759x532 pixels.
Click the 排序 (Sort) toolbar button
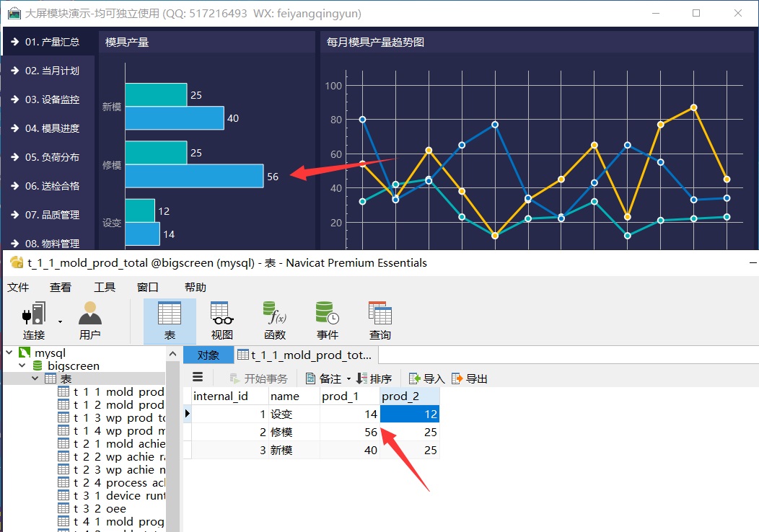[x=374, y=378]
